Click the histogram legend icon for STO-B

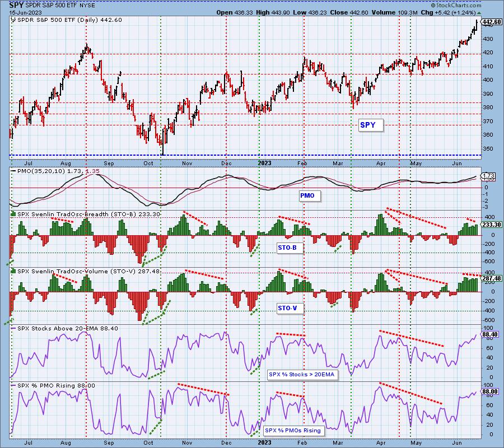(13, 214)
